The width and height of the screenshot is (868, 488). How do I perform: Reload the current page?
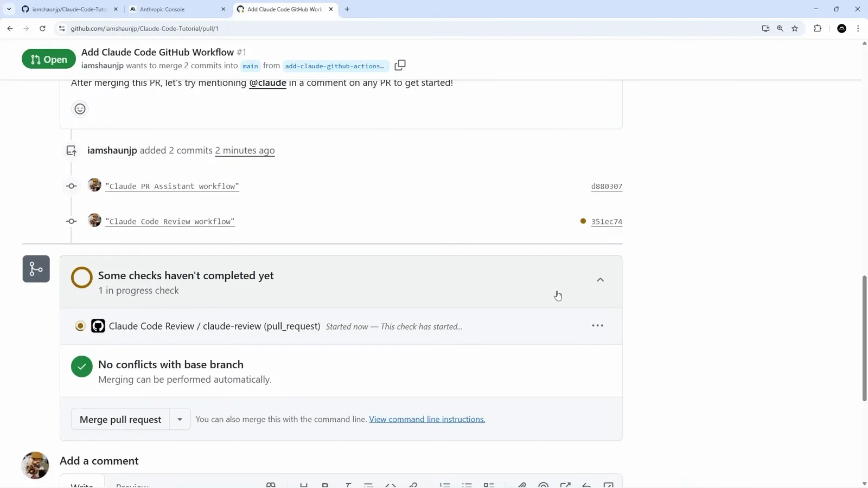[x=42, y=28]
